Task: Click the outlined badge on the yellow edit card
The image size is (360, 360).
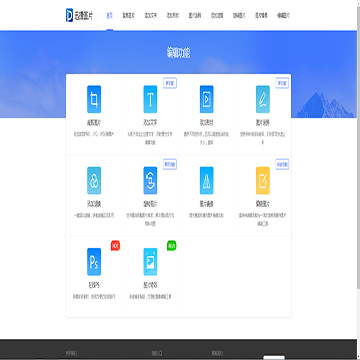Action: pyautogui.click(x=282, y=164)
